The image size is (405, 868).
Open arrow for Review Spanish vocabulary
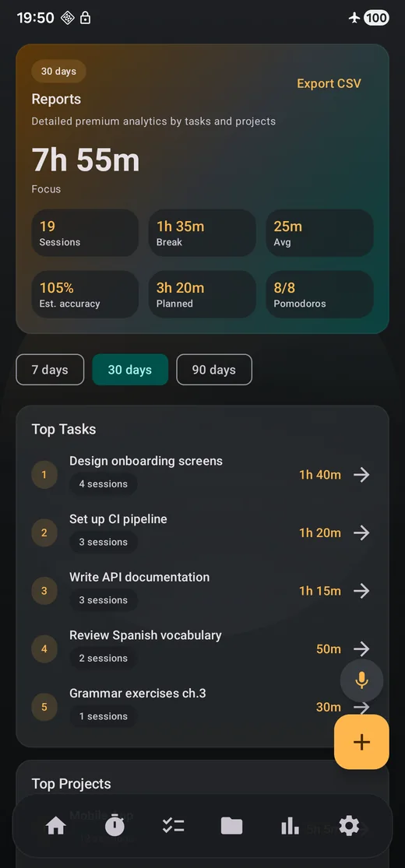tap(362, 648)
